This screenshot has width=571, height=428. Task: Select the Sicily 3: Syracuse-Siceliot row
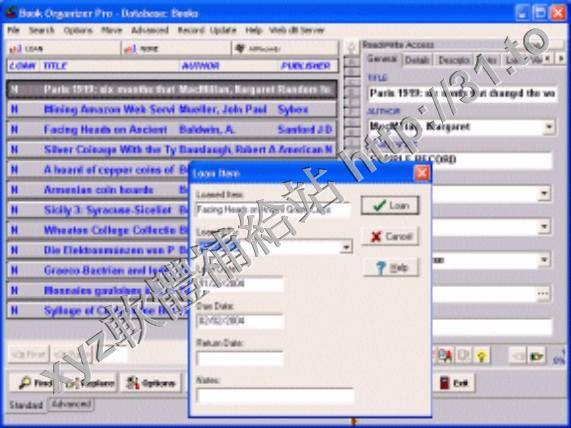click(x=98, y=210)
